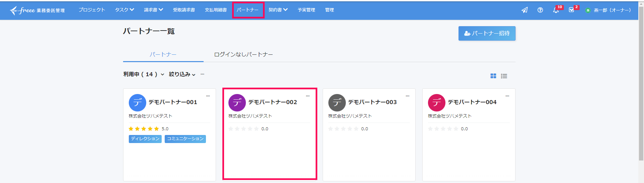This screenshot has width=644, height=183.
Task: Click the パートナー招待 button
Action: click(x=487, y=34)
